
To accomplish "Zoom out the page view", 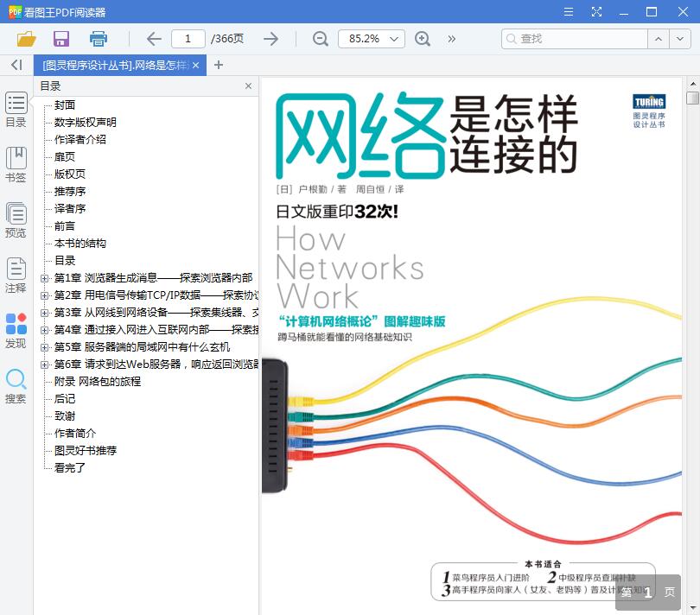I will (320, 39).
